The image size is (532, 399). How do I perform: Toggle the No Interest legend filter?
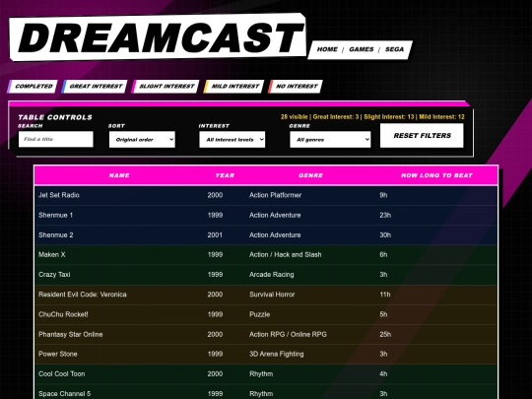pos(296,86)
